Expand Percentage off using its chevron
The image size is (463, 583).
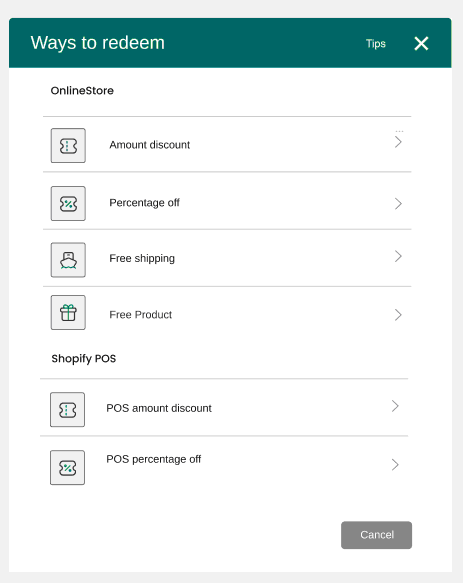tap(398, 203)
